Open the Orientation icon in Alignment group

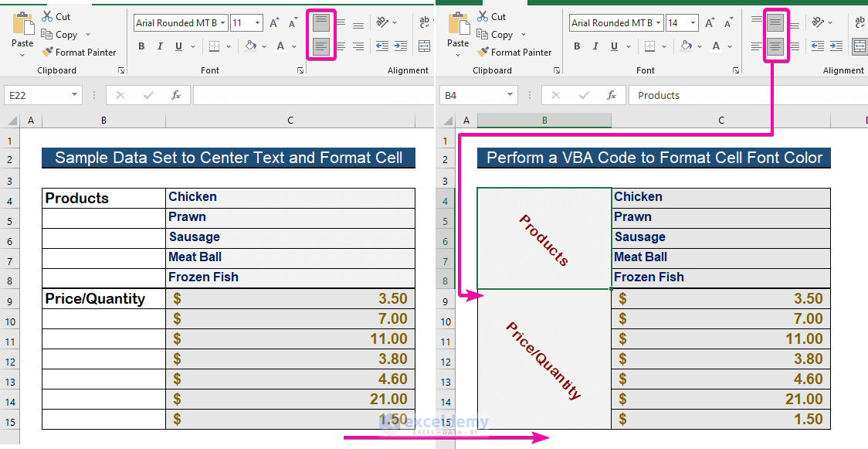382,23
